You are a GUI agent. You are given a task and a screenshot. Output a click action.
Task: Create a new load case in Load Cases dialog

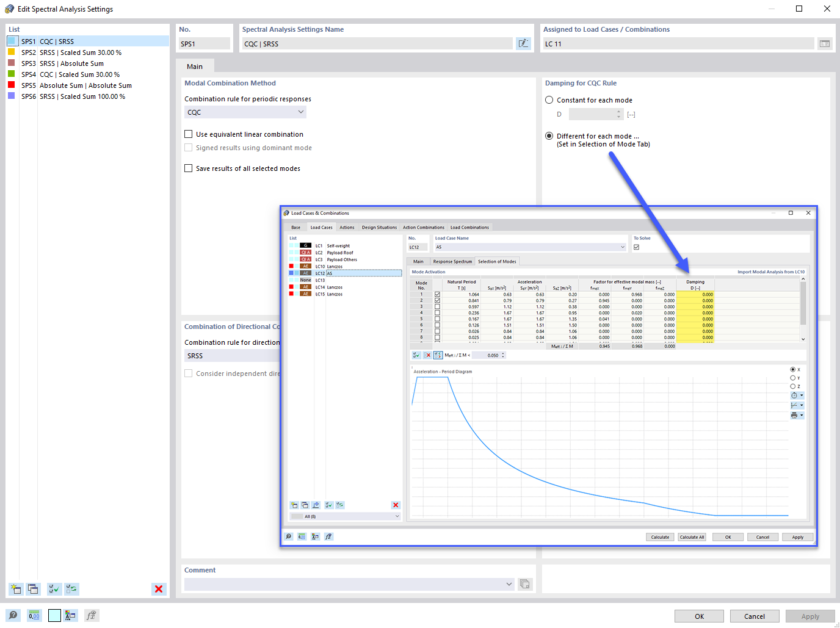point(294,505)
